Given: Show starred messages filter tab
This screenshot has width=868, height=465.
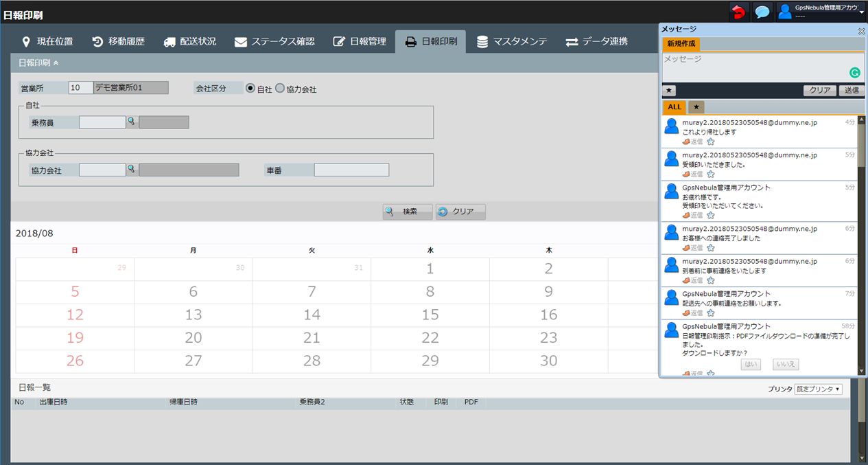Looking at the screenshot, I should coord(696,107).
